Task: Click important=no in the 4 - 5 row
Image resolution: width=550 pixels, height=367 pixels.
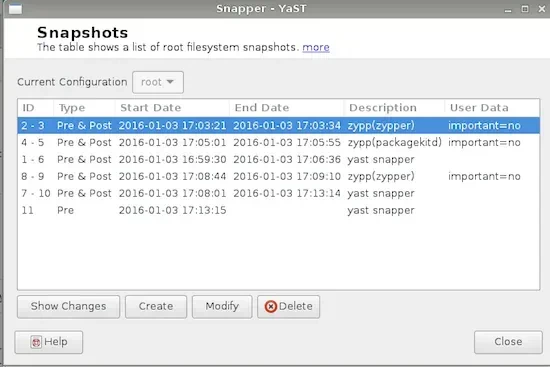Action: click(484, 142)
